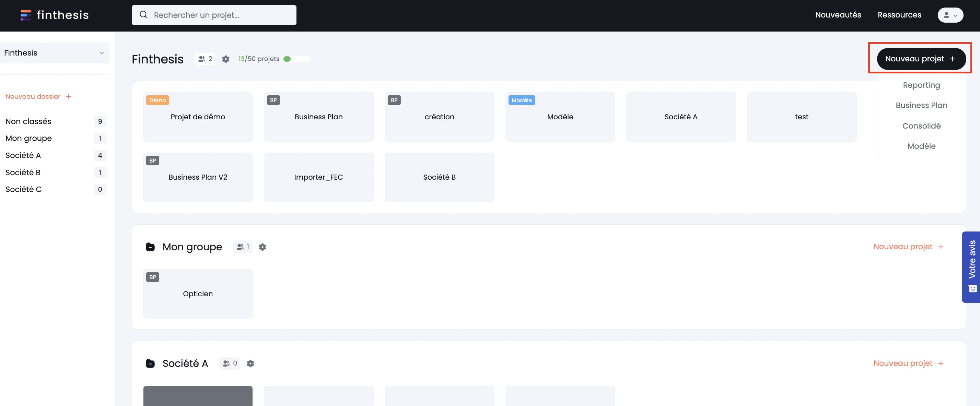Click the 13/50 projets counter text
This screenshot has width=980, height=406.
click(x=259, y=59)
